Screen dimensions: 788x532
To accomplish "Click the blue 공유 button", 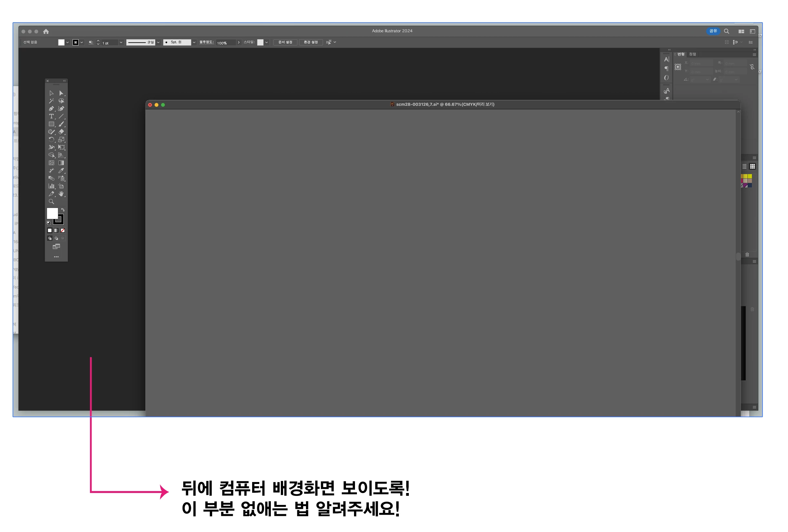I will click(713, 31).
